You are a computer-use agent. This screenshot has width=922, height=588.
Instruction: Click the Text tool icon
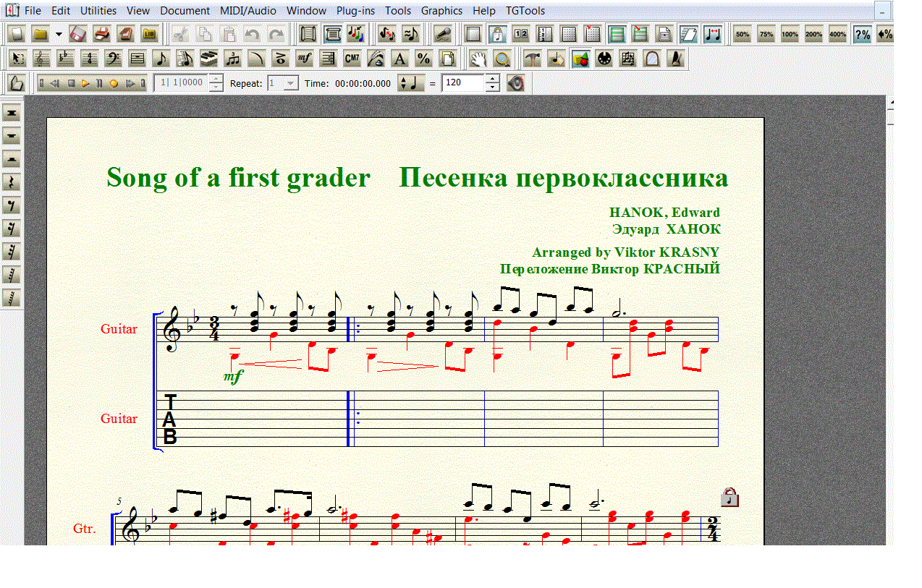tap(399, 59)
